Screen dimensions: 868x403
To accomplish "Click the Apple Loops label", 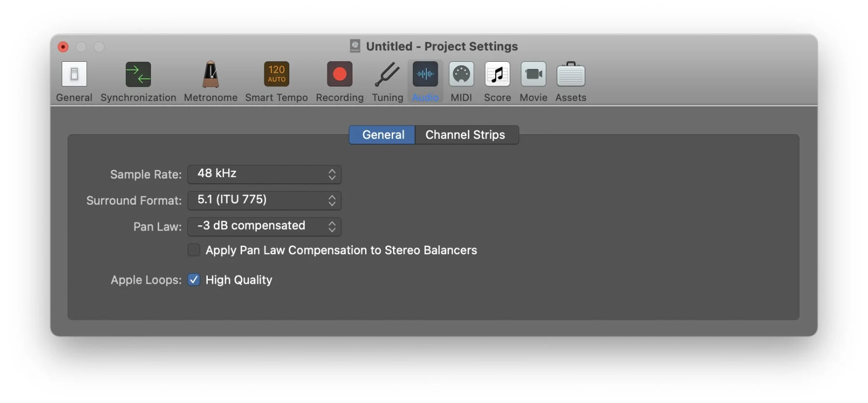I will coord(146,280).
